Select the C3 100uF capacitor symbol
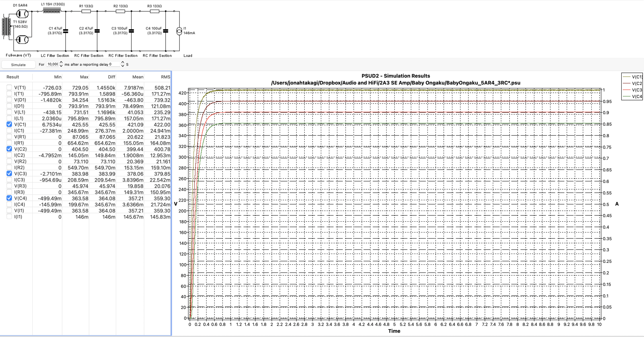644x337 pixels. pyautogui.click(x=131, y=31)
